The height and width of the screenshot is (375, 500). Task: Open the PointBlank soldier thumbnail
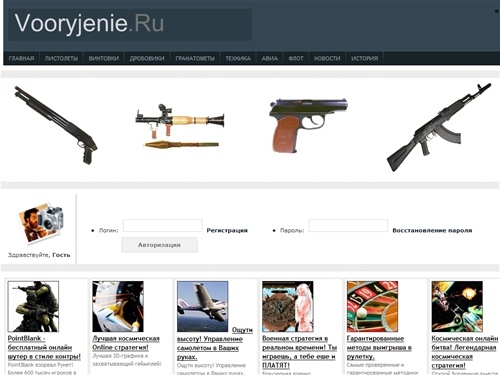point(33,306)
